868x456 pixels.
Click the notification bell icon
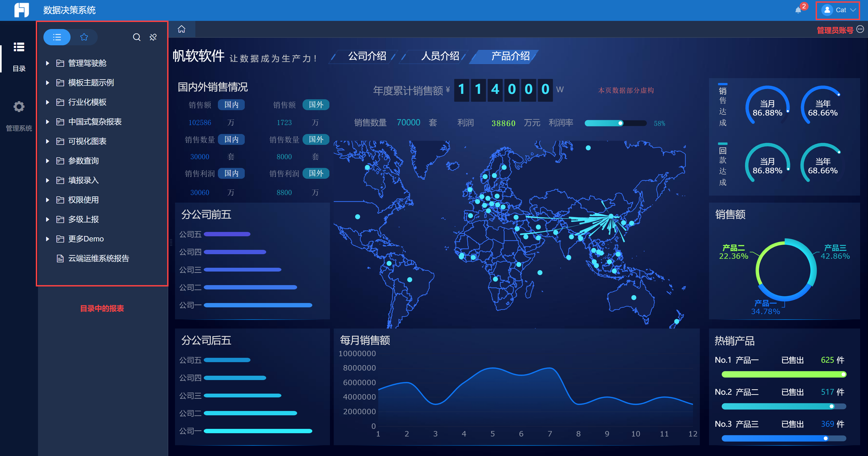pos(798,10)
